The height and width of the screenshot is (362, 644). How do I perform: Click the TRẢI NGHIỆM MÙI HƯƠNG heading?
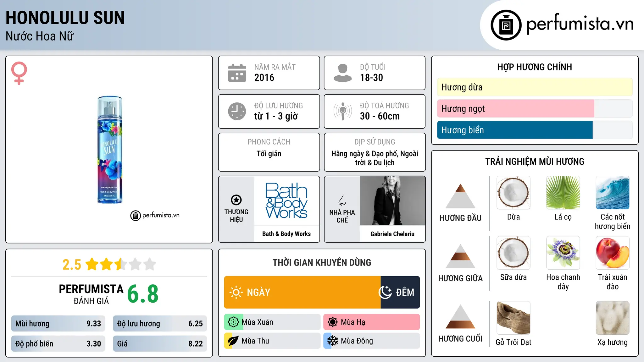coord(535,162)
